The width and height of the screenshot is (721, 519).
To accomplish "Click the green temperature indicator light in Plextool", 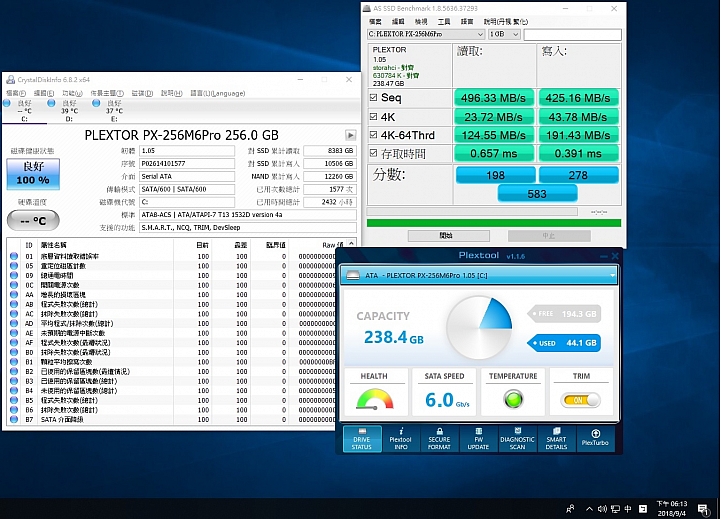I will click(513, 399).
